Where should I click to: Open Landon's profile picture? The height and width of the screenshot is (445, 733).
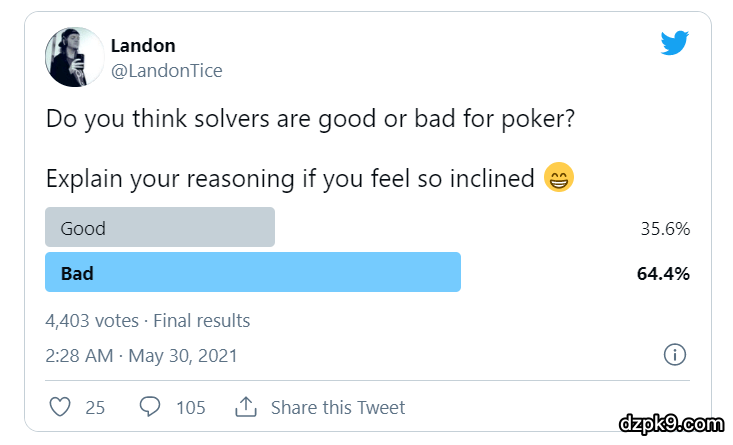(75, 57)
